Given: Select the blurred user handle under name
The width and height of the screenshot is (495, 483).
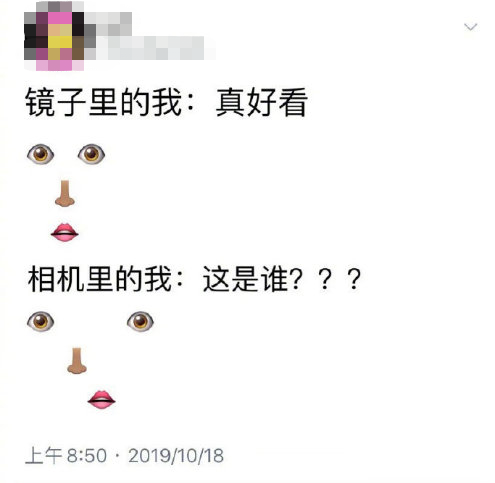Looking at the screenshot, I should (150, 48).
